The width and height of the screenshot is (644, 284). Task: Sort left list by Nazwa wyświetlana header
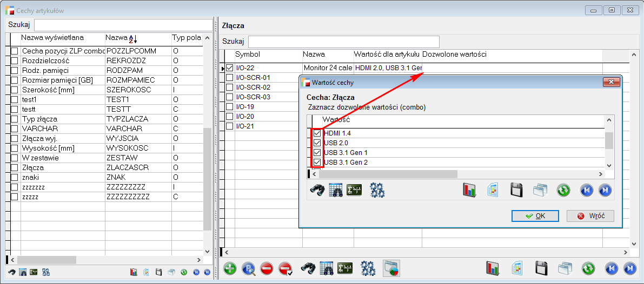[63, 38]
